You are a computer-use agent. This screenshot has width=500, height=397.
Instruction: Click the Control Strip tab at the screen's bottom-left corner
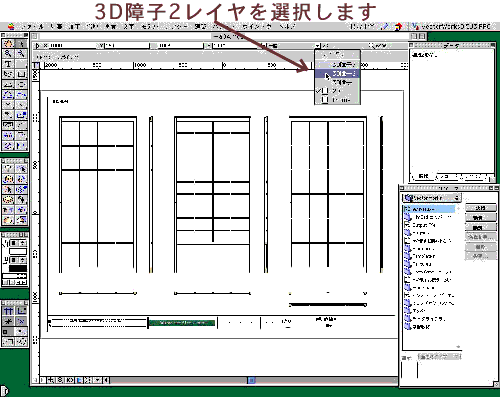[4, 391]
